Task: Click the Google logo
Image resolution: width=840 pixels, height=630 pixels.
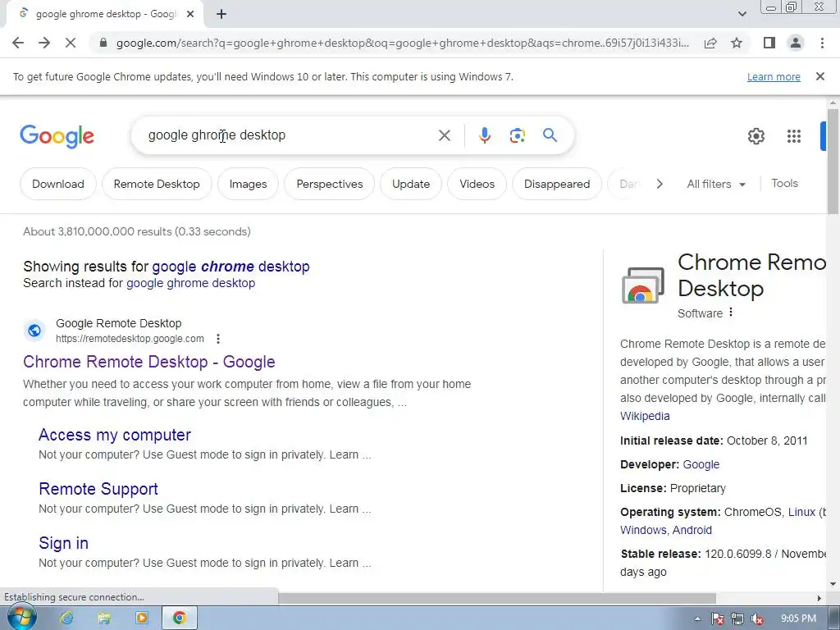Action: pyautogui.click(x=57, y=136)
